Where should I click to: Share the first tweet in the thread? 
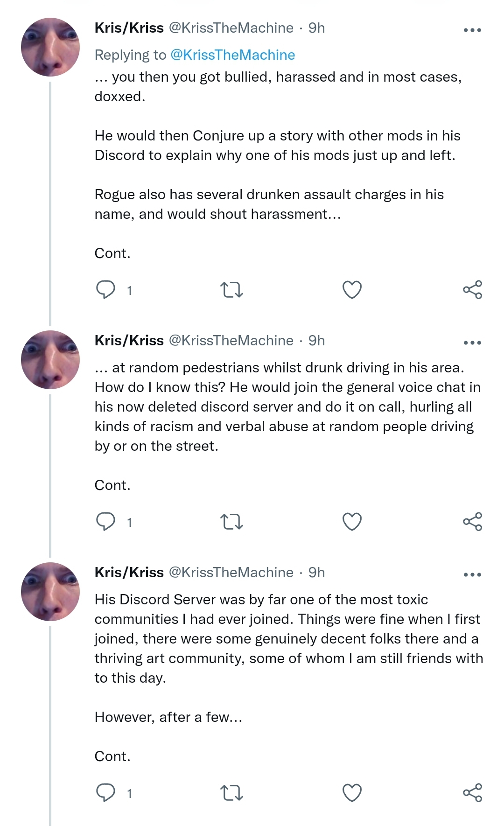[472, 290]
